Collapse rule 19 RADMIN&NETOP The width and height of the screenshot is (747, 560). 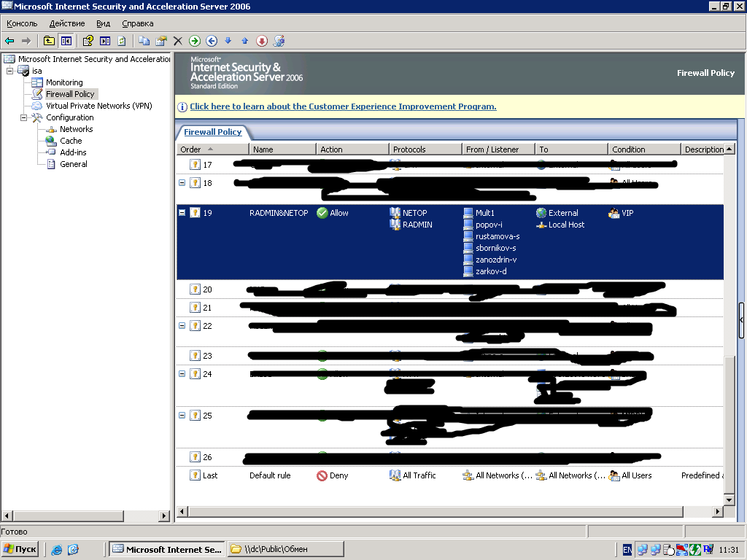click(182, 212)
